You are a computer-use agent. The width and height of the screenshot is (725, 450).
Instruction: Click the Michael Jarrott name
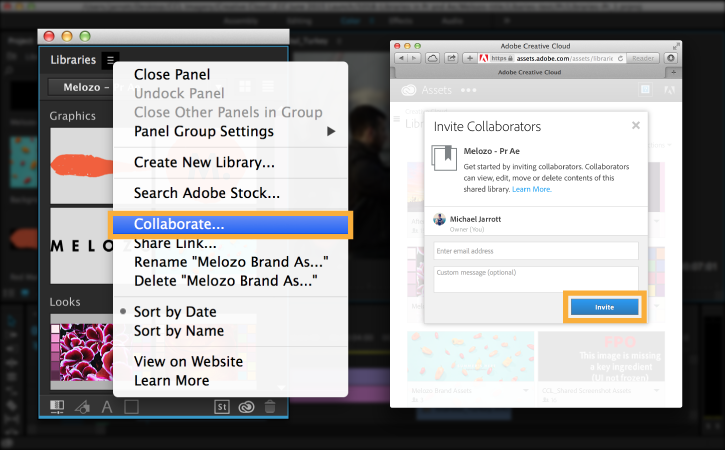point(475,219)
